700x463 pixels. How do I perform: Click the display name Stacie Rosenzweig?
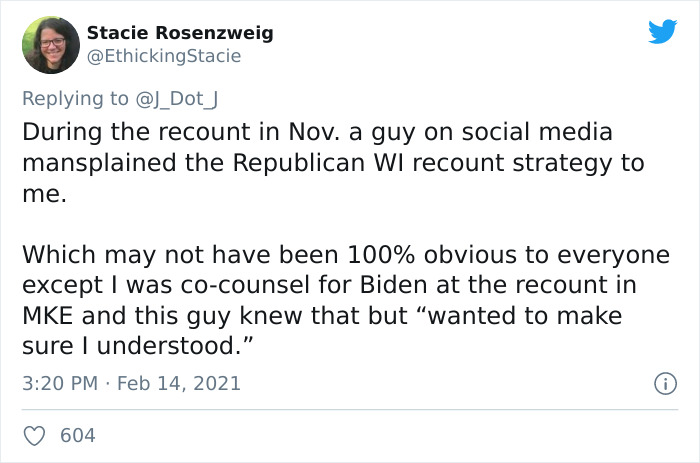(180, 33)
